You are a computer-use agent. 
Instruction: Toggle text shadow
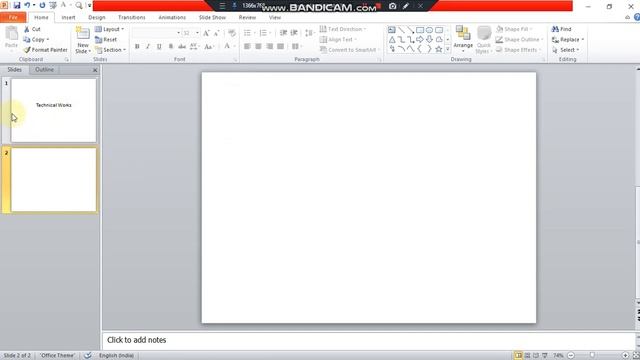[x=171, y=47]
